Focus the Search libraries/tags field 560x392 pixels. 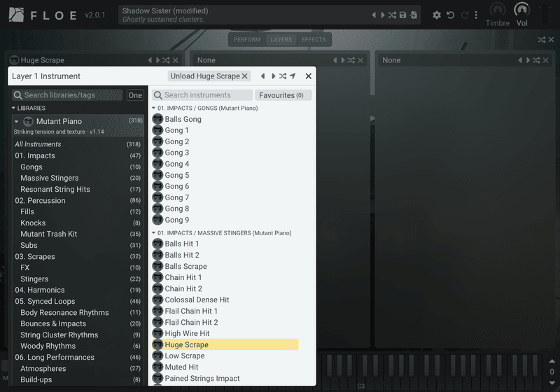[x=67, y=95]
